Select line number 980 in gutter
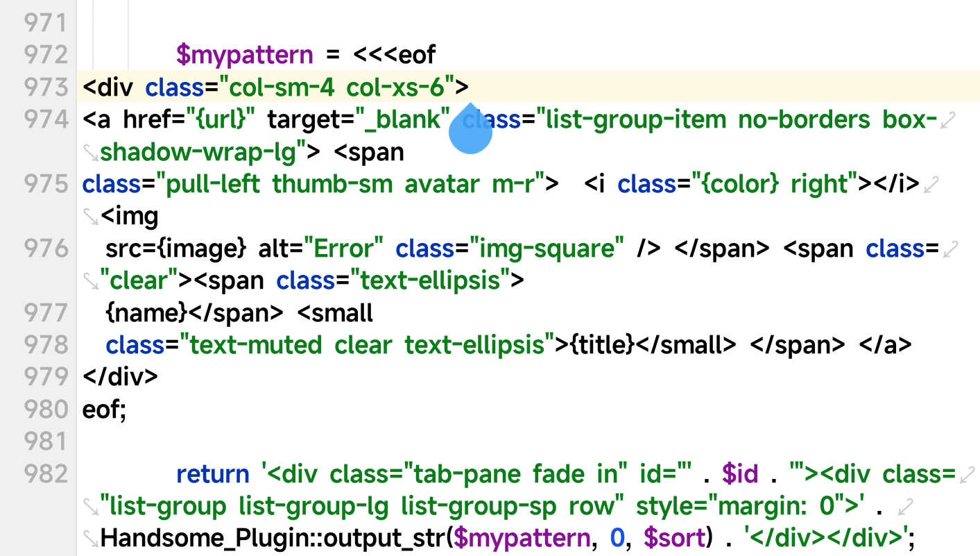The image size is (980, 556). pyautogui.click(x=46, y=410)
